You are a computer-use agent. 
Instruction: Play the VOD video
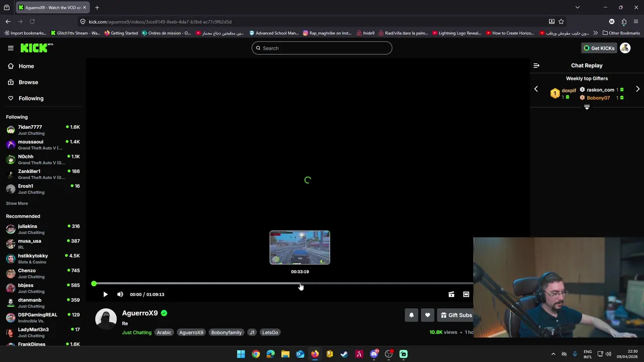coord(105,295)
